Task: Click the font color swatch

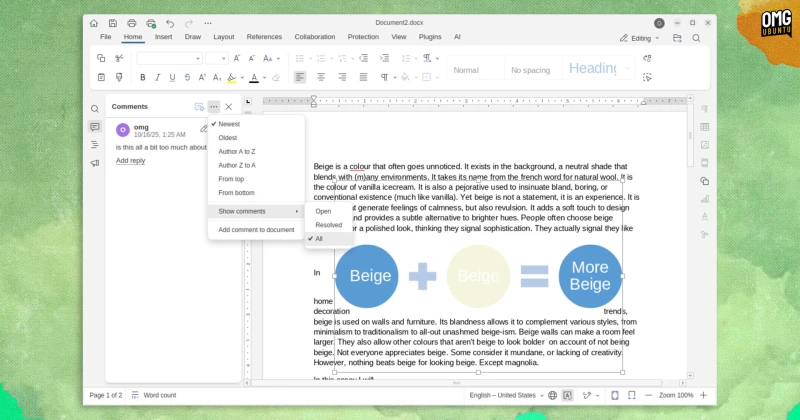Action: (254, 78)
